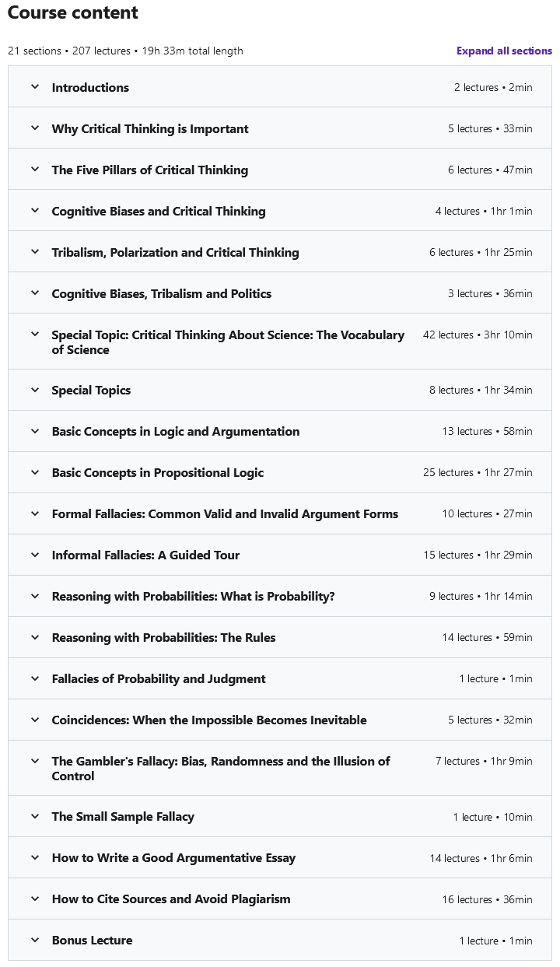Screen dimensions: 560x967
Task: Expand chevron for Informal Fallacies: A Guided Tour
Action: point(35,555)
